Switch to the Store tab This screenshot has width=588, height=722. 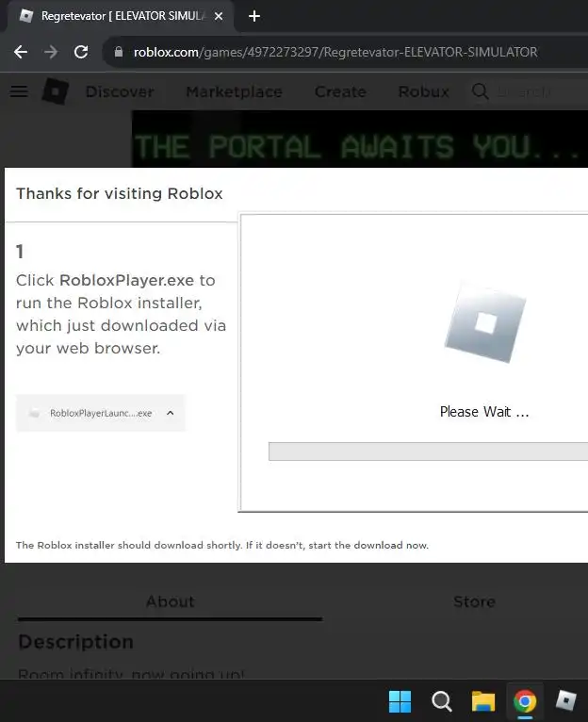[x=474, y=601]
